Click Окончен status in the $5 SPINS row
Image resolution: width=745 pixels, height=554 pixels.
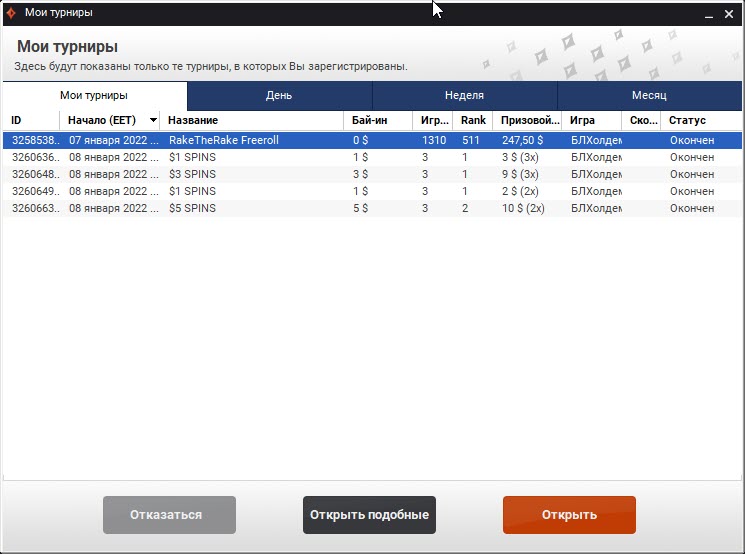click(692, 209)
